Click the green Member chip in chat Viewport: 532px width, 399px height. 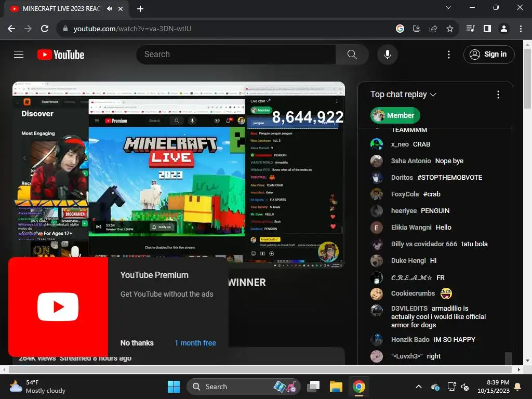pyautogui.click(x=395, y=115)
